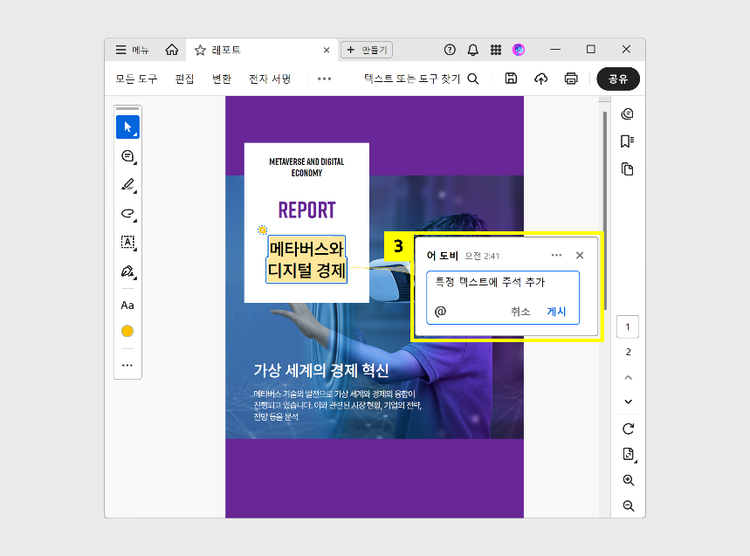
Task: Open the signature pen tool
Action: [x=127, y=271]
